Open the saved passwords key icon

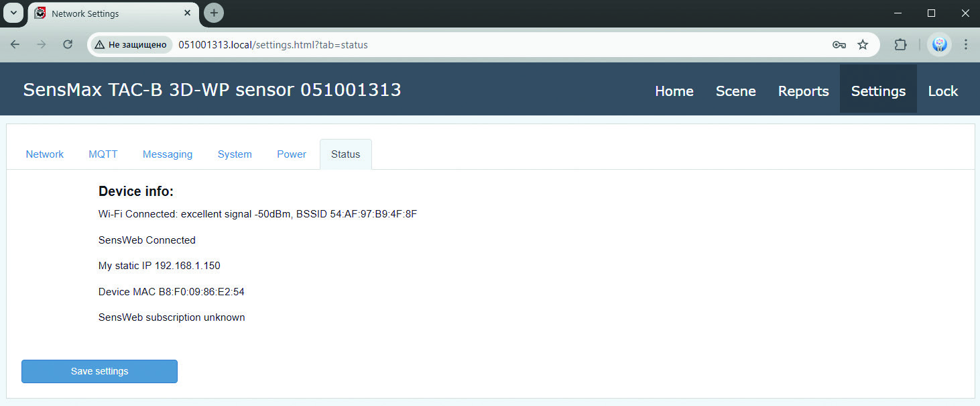tap(839, 45)
